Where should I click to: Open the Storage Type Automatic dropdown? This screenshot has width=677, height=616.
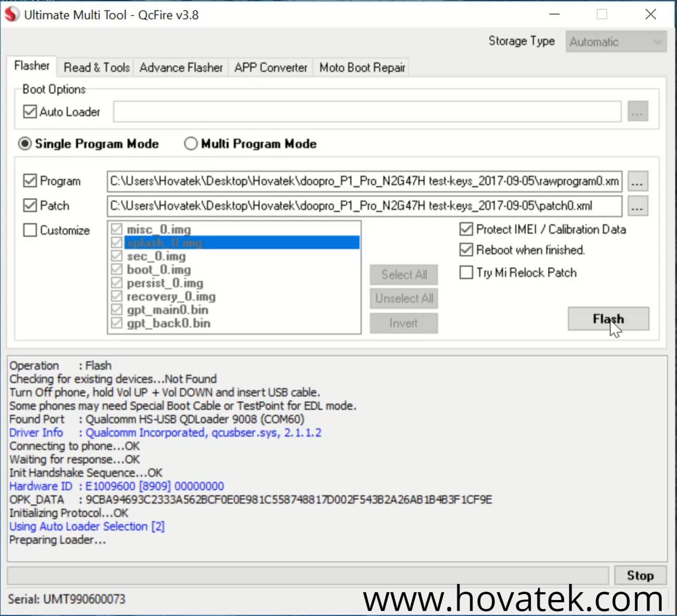[x=616, y=42]
